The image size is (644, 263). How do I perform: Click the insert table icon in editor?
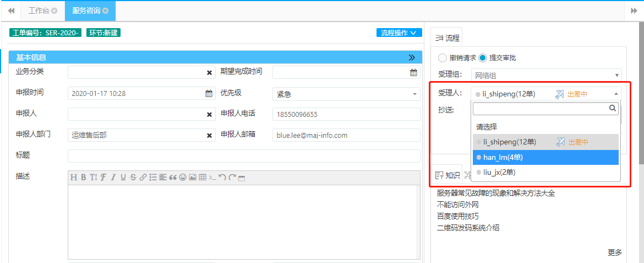203,178
